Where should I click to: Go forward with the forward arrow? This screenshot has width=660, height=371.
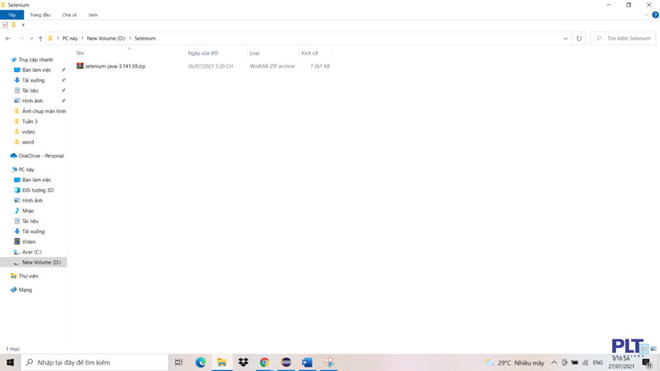pyautogui.click(x=21, y=38)
